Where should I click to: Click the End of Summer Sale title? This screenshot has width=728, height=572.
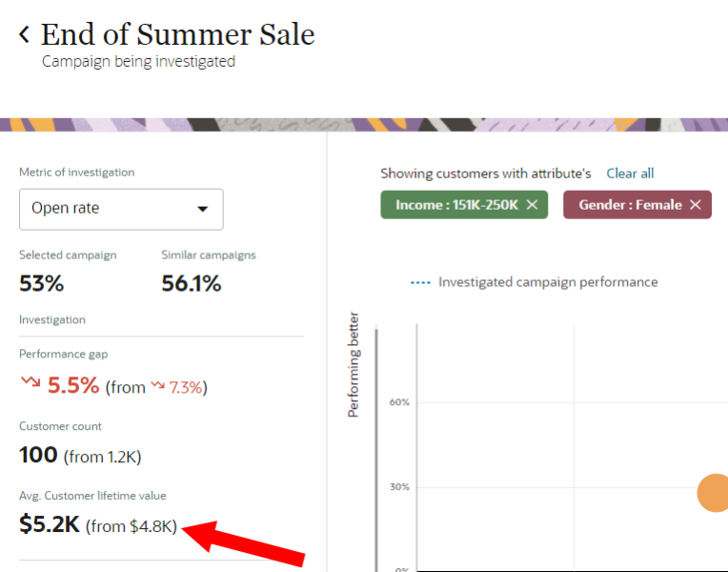click(x=177, y=35)
